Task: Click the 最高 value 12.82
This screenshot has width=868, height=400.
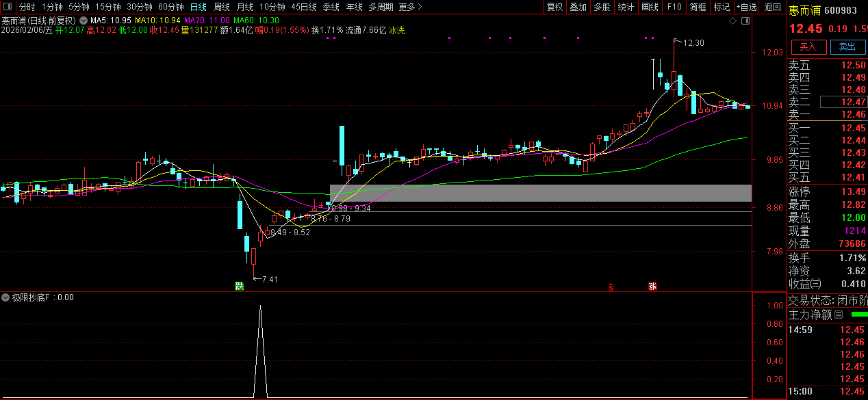Action: pyautogui.click(x=853, y=205)
